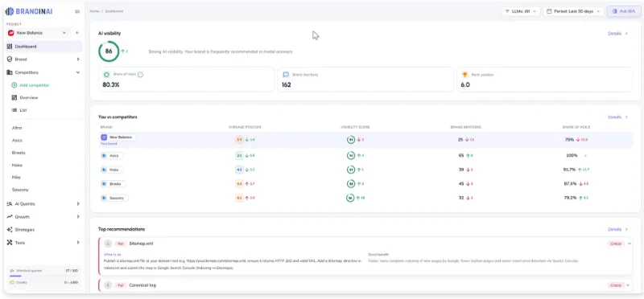Select Hoka in the sidebar competitor list
The height and width of the screenshot is (299, 644).
point(17,165)
